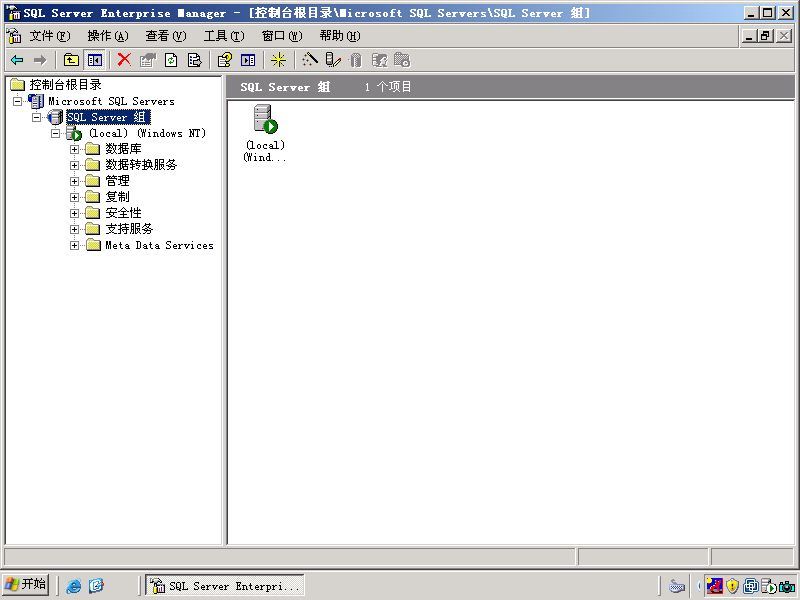The image size is (800, 600).
Task: Click the grayed New Job icon
Action: click(x=402, y=60)
